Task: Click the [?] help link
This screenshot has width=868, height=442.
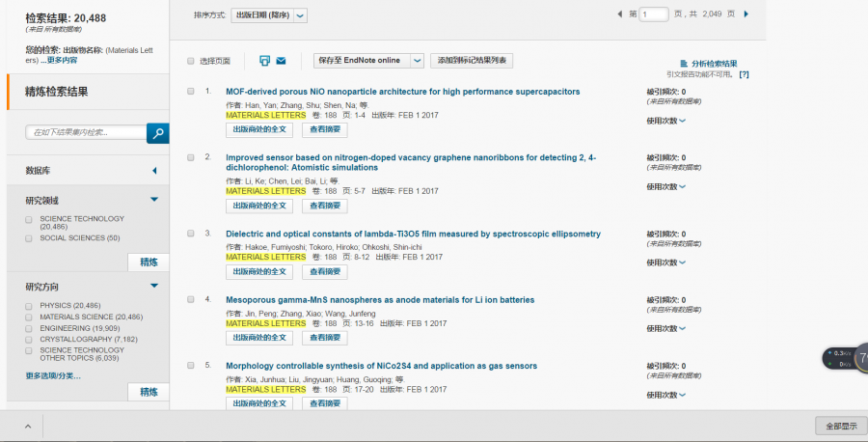Action: coord(744,74)
